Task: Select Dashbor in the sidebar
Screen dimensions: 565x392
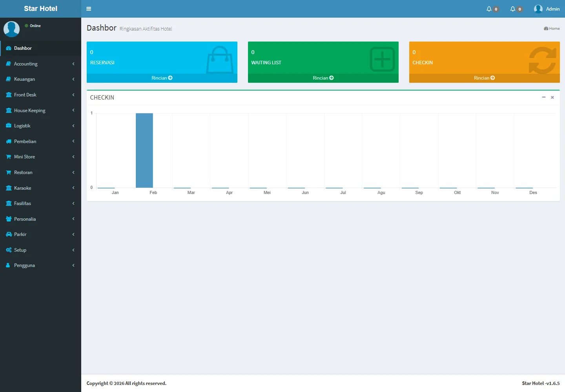Action: 23,48
